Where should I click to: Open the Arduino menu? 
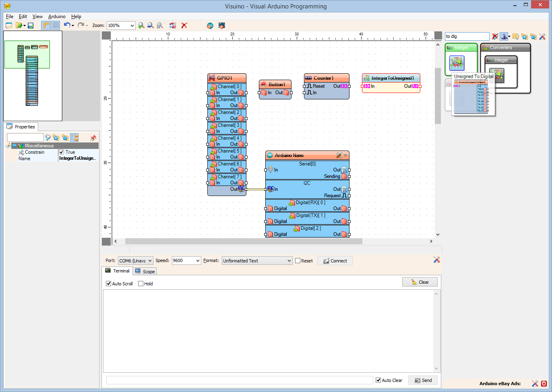56,17
